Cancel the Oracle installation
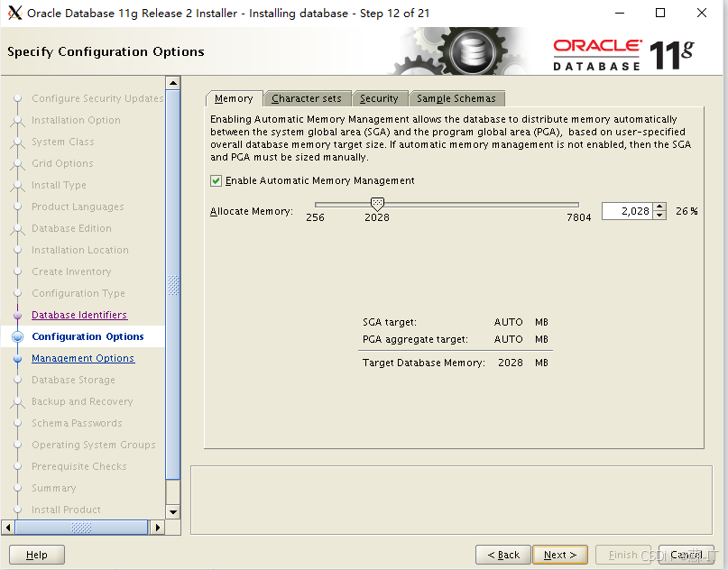Viewport: 728px width, 570px height. click(x=687, y=555)
